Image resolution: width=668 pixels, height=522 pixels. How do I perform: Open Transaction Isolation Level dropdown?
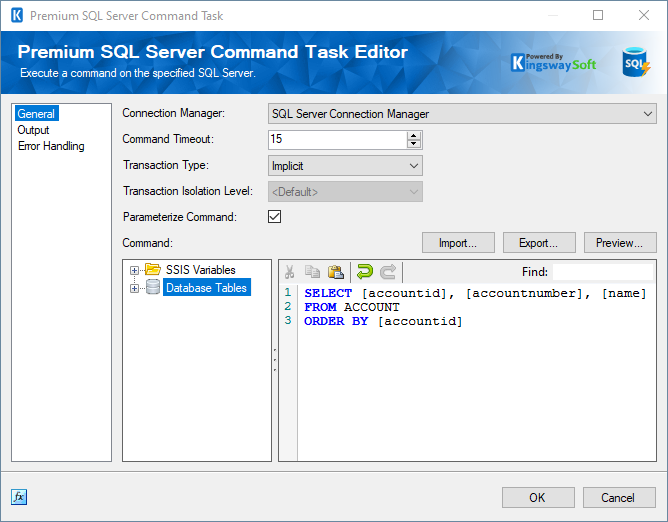[x=345, y=192]
